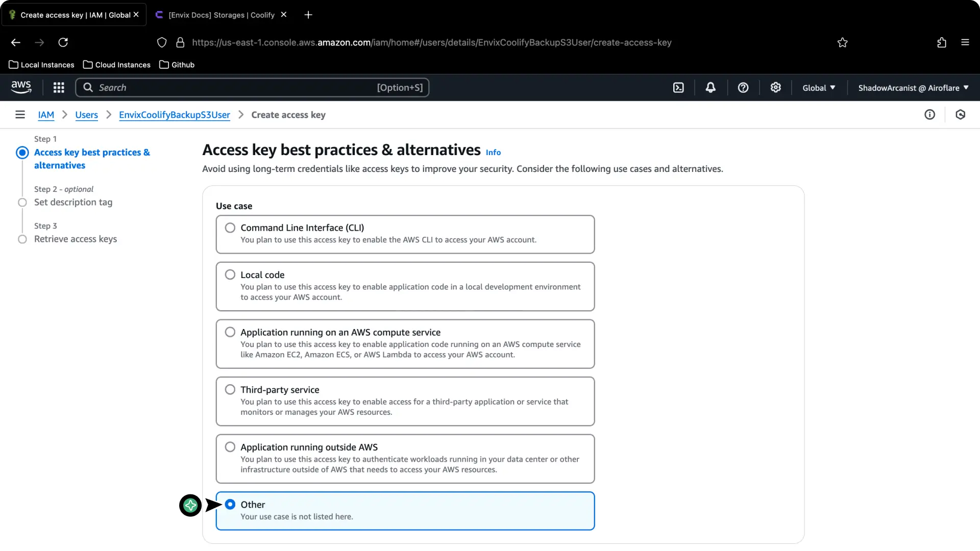
Task: Open the AWS services grid icon
Action: point(59,87)
